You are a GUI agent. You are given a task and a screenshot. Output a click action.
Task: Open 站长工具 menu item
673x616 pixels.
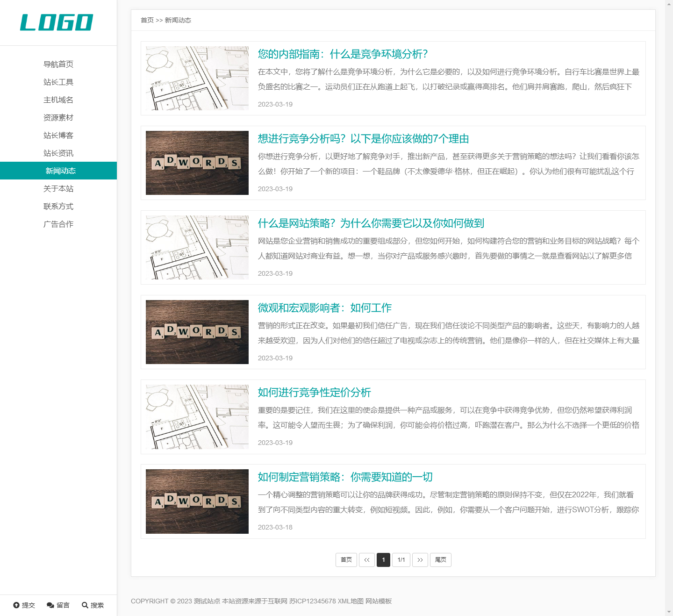point(58,82)
